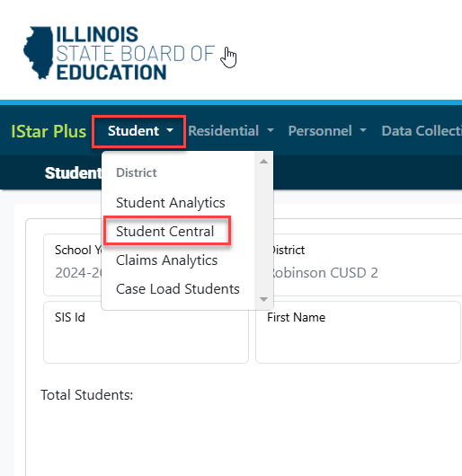Collapse the Student dropdown menu
This screenshot has width=462, height=476.
pyautogui.click(x=138, y=131)
